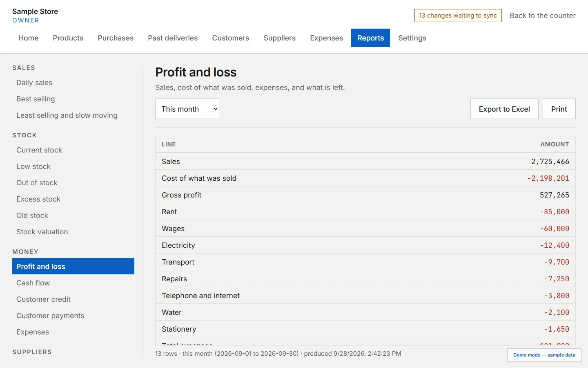
Task: Click the Sales amount 2,725,466
Action: click(550, 162)
